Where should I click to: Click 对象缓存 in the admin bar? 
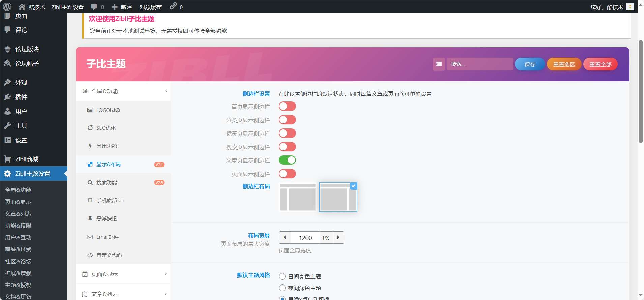pos(150,7)
